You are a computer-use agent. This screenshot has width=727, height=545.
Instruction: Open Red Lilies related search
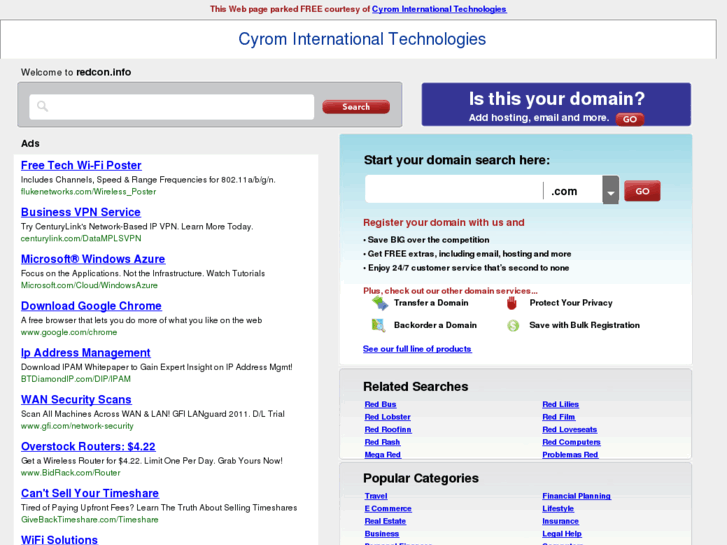[x=561, y=404]
